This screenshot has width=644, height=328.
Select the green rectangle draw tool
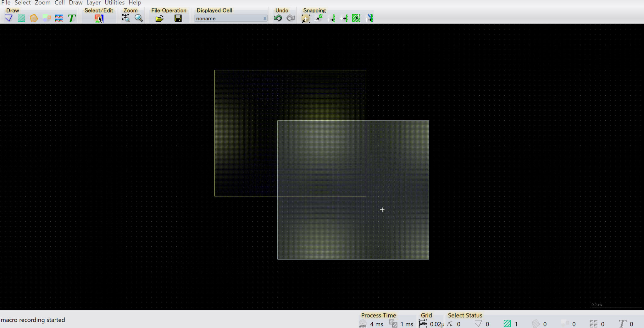click(x=21, y=18)
